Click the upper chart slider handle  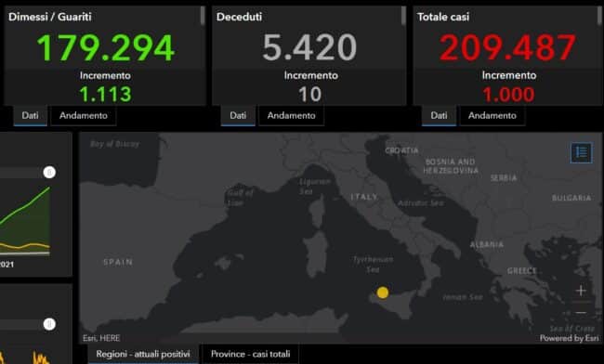click(49, 172)
